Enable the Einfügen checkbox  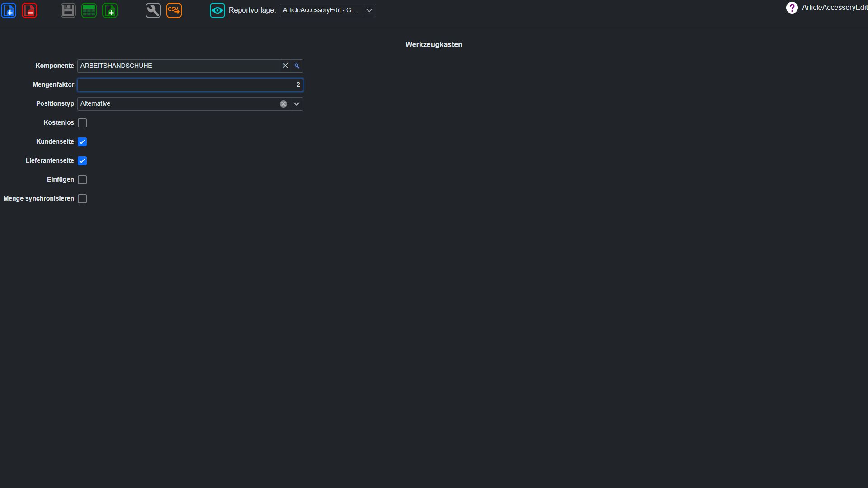point(82,180)
